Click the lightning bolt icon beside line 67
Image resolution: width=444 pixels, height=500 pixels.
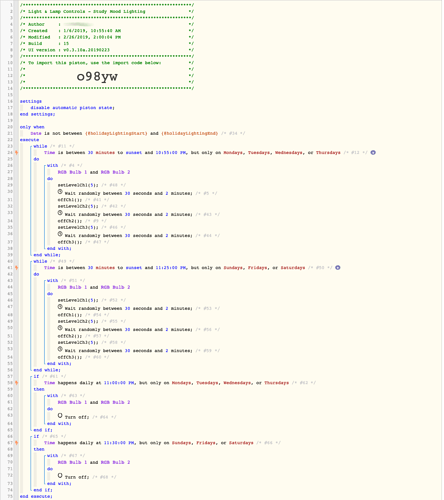(x=16, y=443)
